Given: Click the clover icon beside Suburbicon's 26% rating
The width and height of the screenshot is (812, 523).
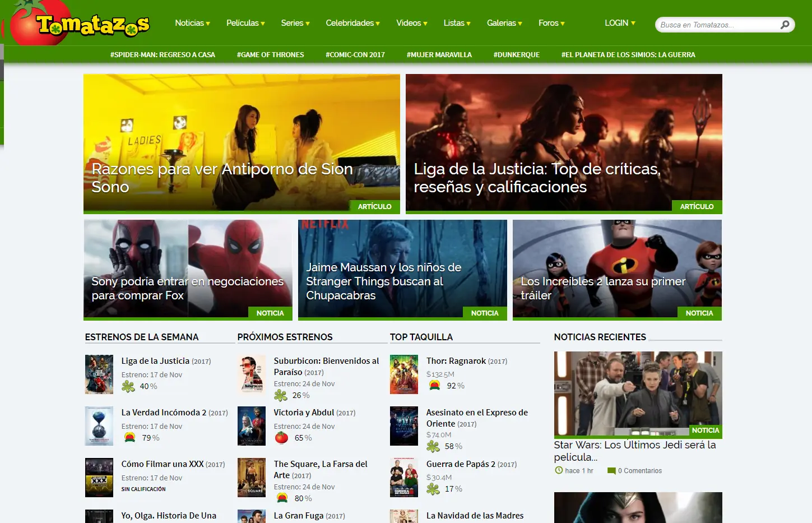Looking at the screenshot, I should click(281, 395).
